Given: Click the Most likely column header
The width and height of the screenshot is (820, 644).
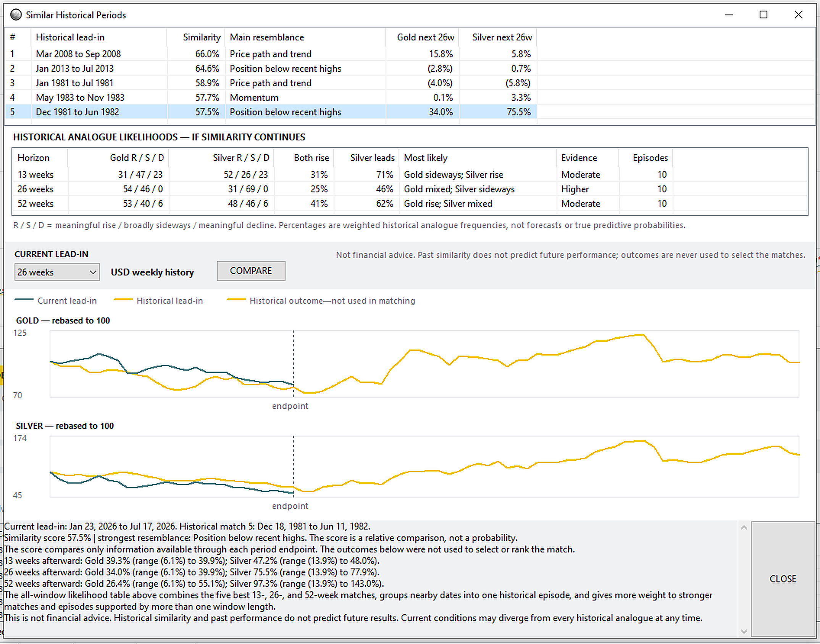Looking at the screenshot, I should coord(478,158).
